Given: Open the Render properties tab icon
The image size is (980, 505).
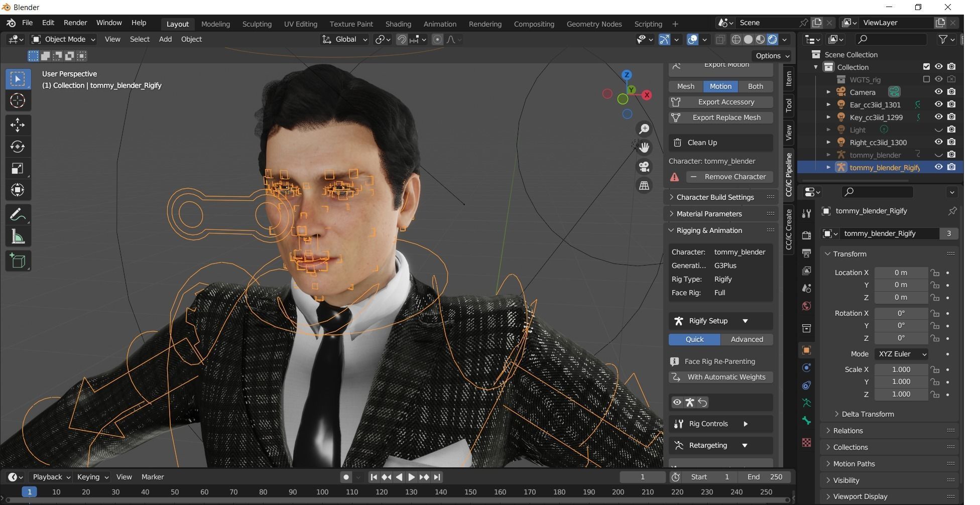Looking at the screenshot, I should [806, 236].
